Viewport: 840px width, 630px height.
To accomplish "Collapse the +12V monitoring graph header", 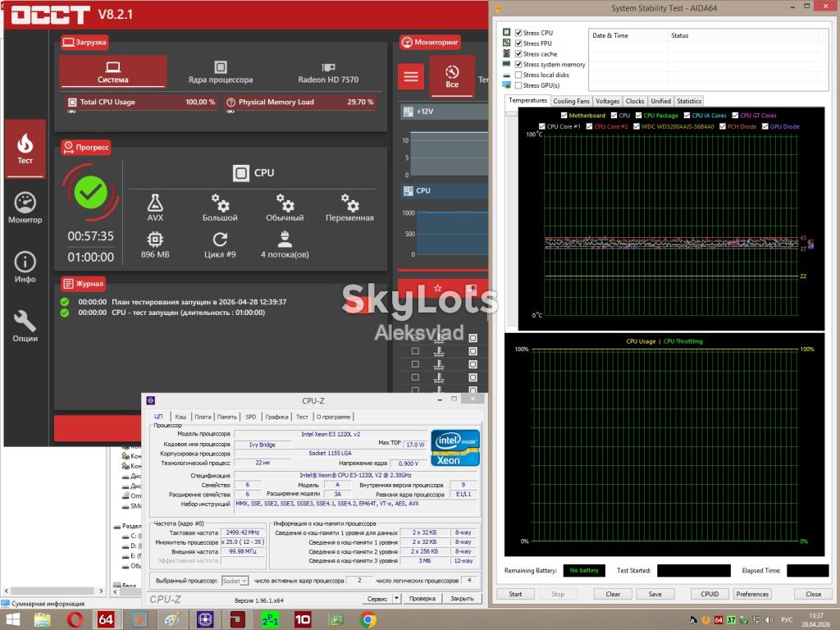I will (444, 112).
